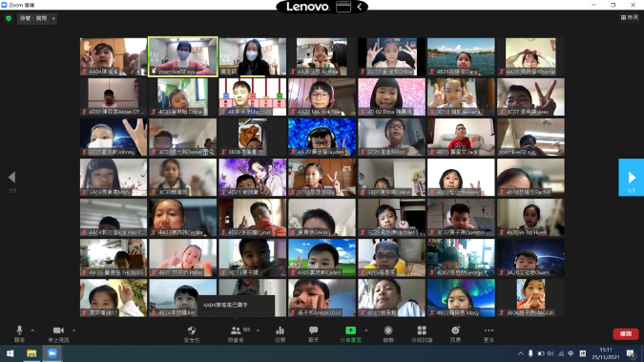Select the highlighted zoomlive02 speaker video tile
644x362 pixels.
tap(183, 56)
